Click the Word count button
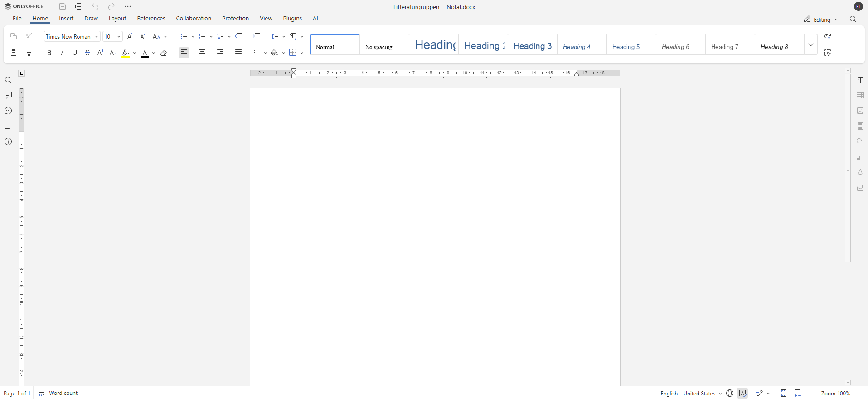Screen dimensions: 868x399 [58, 393]
